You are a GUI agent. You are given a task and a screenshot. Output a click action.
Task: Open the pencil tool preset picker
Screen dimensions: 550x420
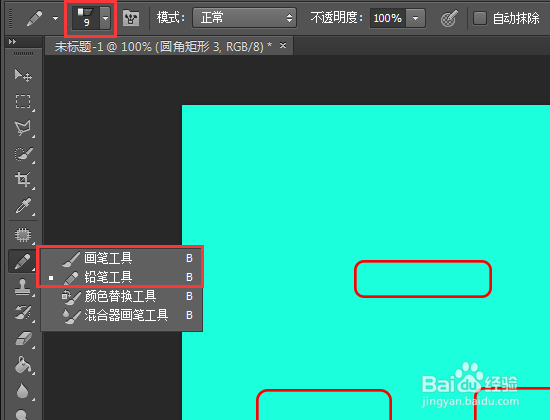[x=34, y=18]
